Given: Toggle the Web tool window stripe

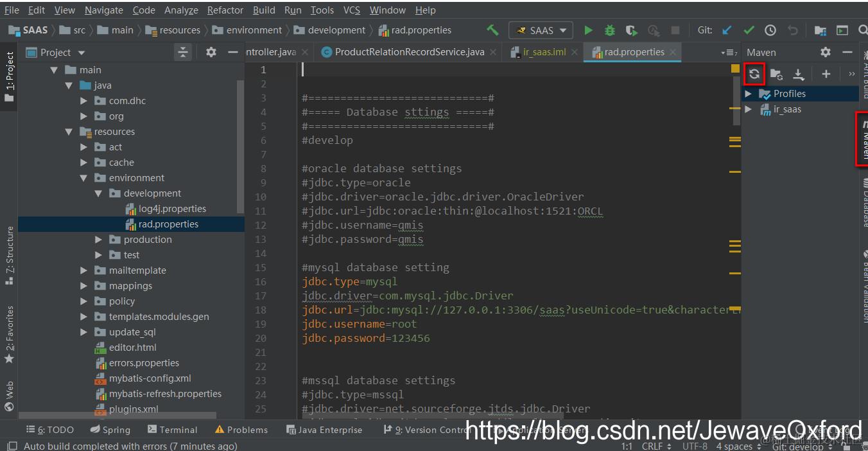Looking at the screenshot, I should (x=9, y=396).
